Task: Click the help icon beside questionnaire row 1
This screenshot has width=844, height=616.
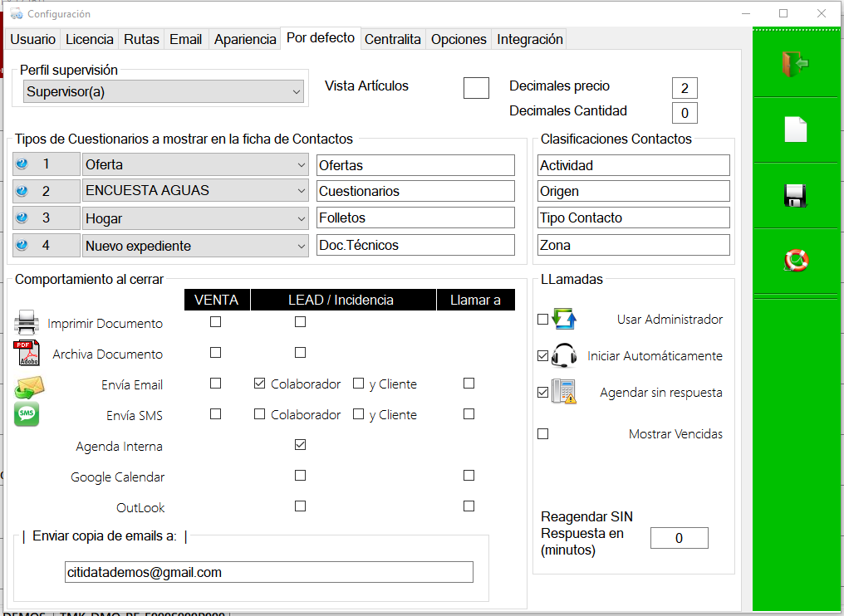Action: click(22, 164)
